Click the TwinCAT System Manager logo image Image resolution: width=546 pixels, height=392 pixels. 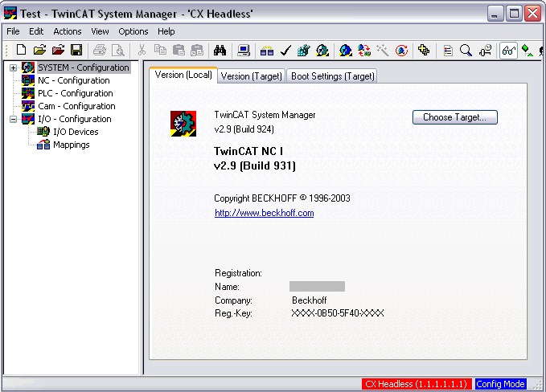coord(183,124)
